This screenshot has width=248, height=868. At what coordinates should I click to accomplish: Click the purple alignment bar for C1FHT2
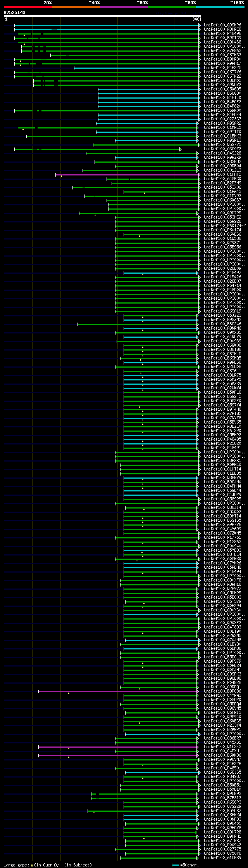click(x=128, y=175)
